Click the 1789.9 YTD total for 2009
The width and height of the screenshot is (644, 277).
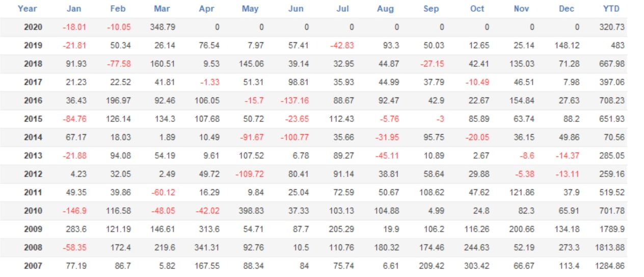(x=612, y=229)
